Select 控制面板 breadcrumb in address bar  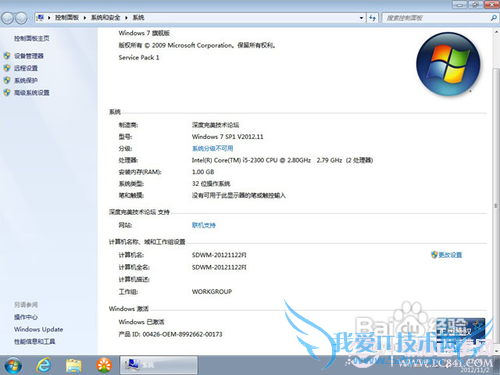67,18
